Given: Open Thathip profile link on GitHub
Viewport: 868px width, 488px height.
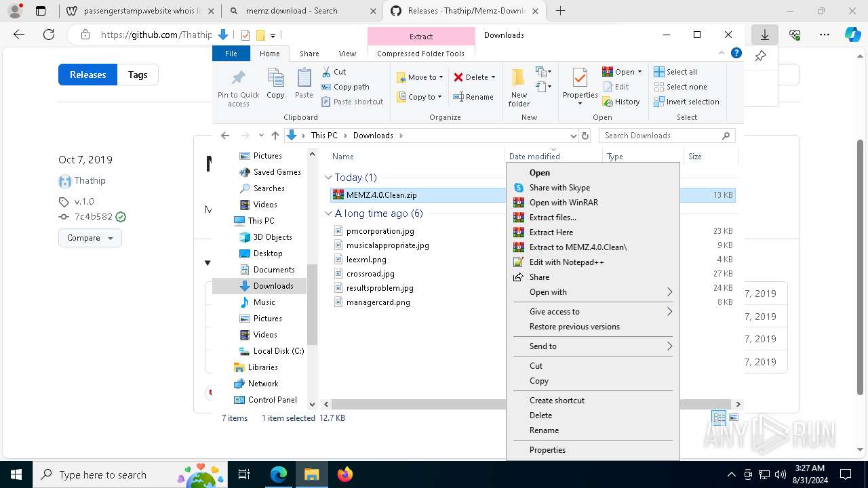Looking at the screenshot, I should point(90,181).
